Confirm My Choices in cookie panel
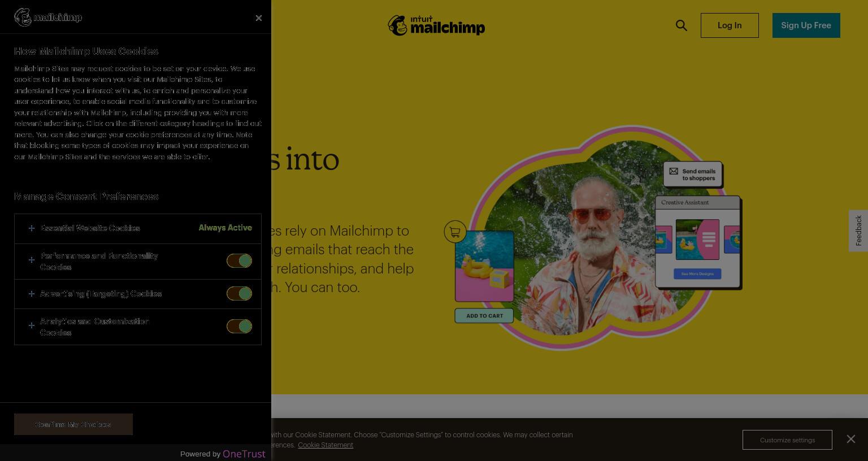868x461 pixels. click(73, 424)
